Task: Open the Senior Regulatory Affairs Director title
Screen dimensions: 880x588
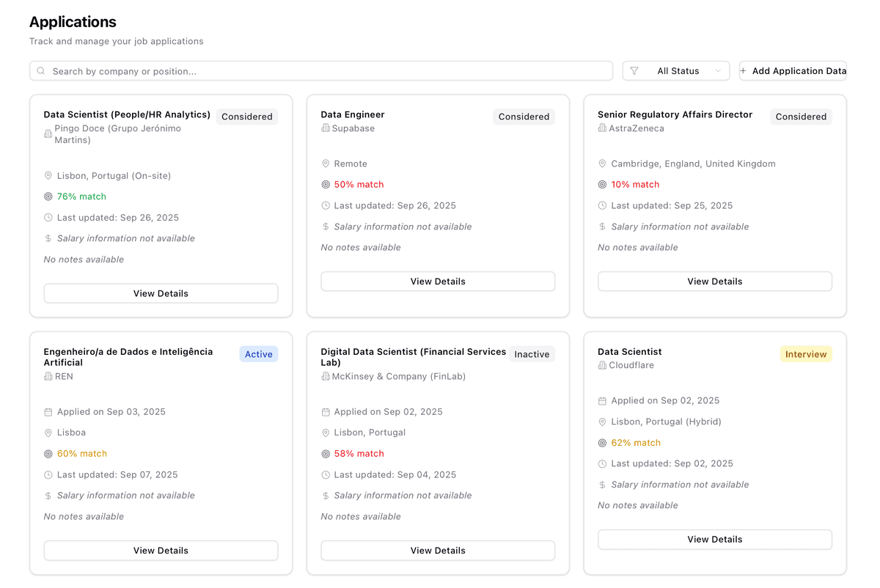Action: pyautogui.click(x=675, y=114)
